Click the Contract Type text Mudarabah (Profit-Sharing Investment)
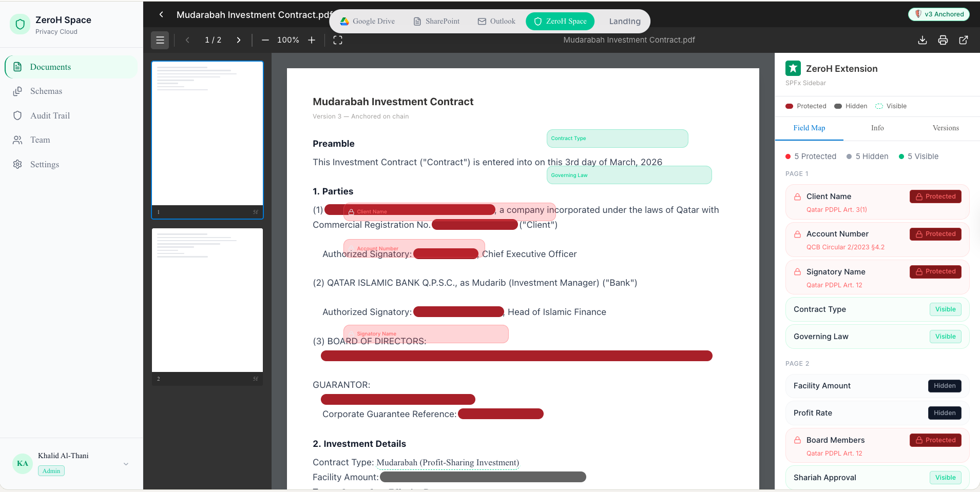Screen dimensions: 980x492 [x=448, y=463]
